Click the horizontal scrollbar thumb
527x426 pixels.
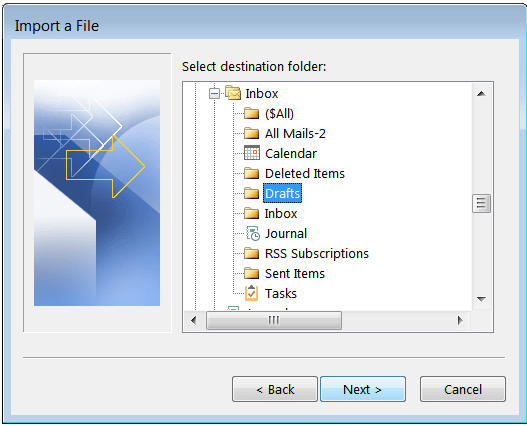(274, 320)
